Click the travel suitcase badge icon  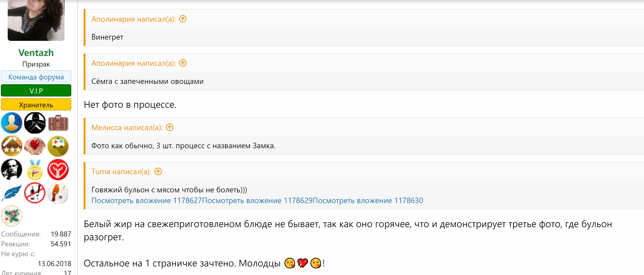coord(58,123)
